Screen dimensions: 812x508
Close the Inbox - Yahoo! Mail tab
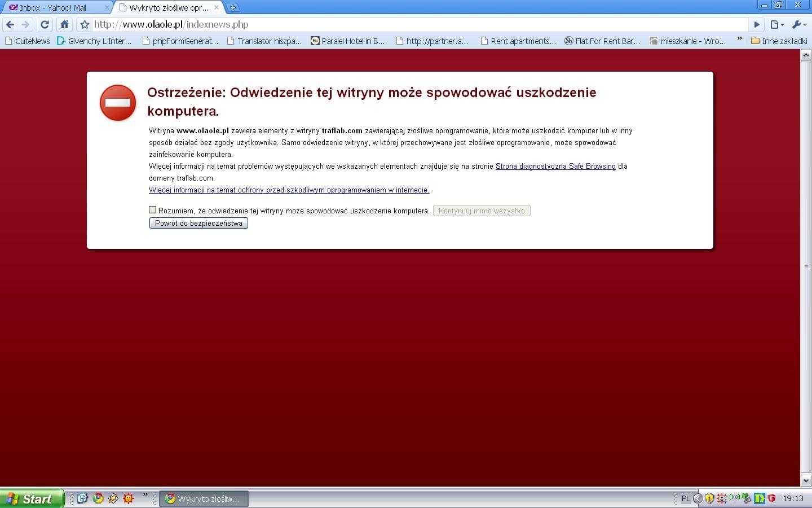coord(107,7)
